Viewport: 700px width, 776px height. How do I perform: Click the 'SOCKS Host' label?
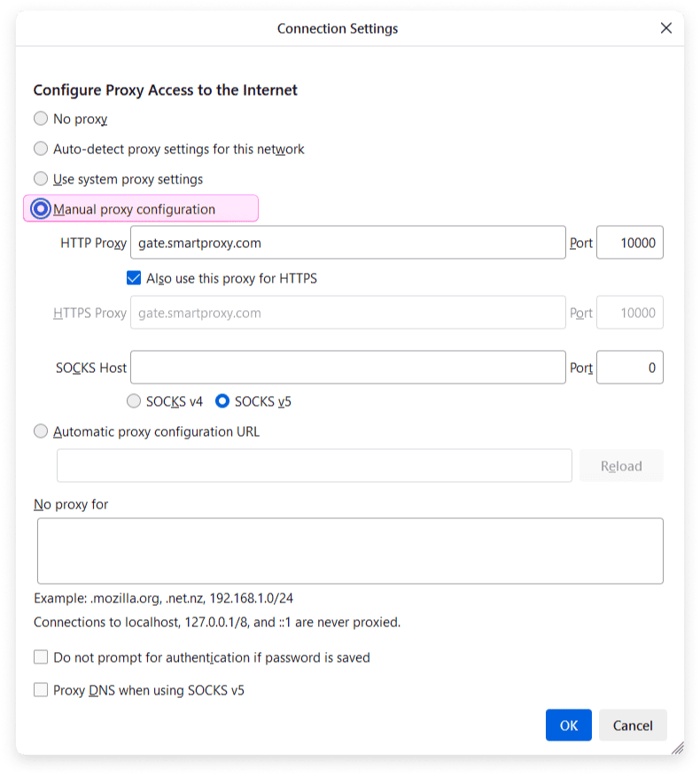tap(91, 368)
